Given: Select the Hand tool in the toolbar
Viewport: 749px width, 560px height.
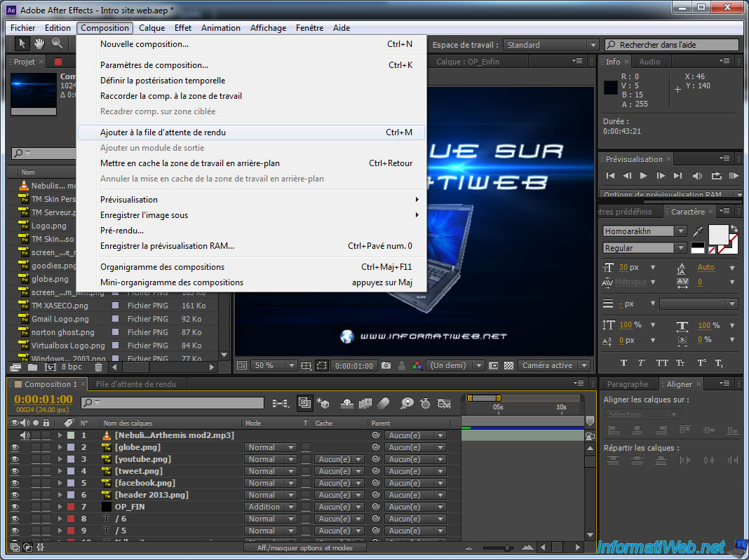Looking at the screenshot, I should pyautogui.click(x=40, y=44).
